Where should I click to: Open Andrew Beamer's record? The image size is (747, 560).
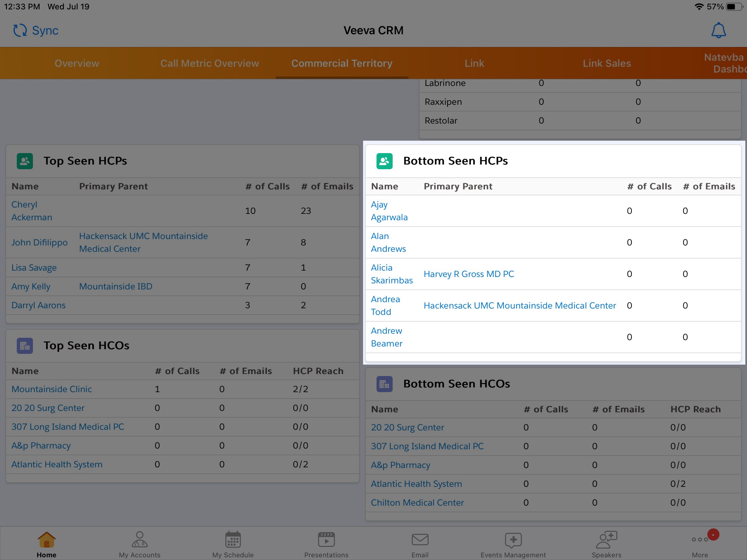click(387, 337)
